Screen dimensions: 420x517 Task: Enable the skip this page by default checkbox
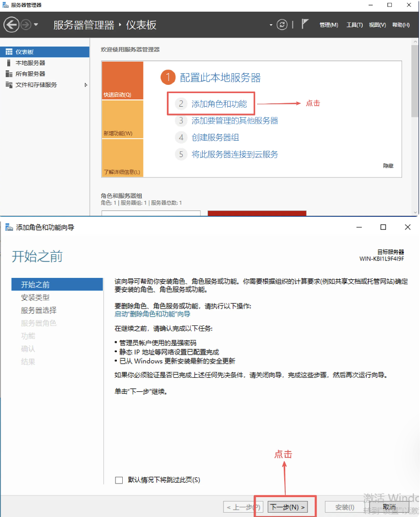point(119,480)
